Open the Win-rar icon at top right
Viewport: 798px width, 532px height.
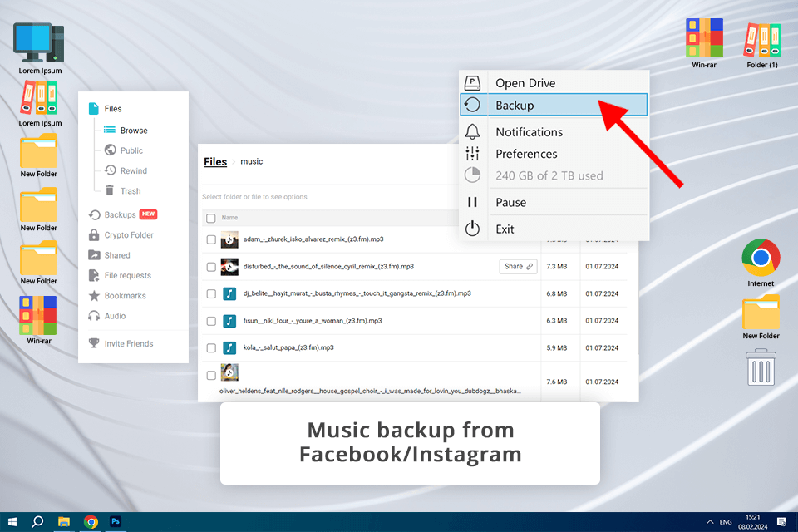pyautogui.click(x=704, y=37)
